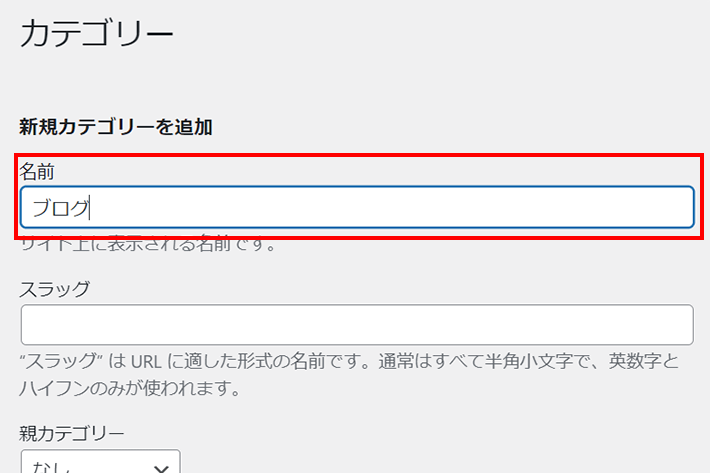
Task: Click the red highlight border around the 名前 section
Action: [x=359, y=155]
